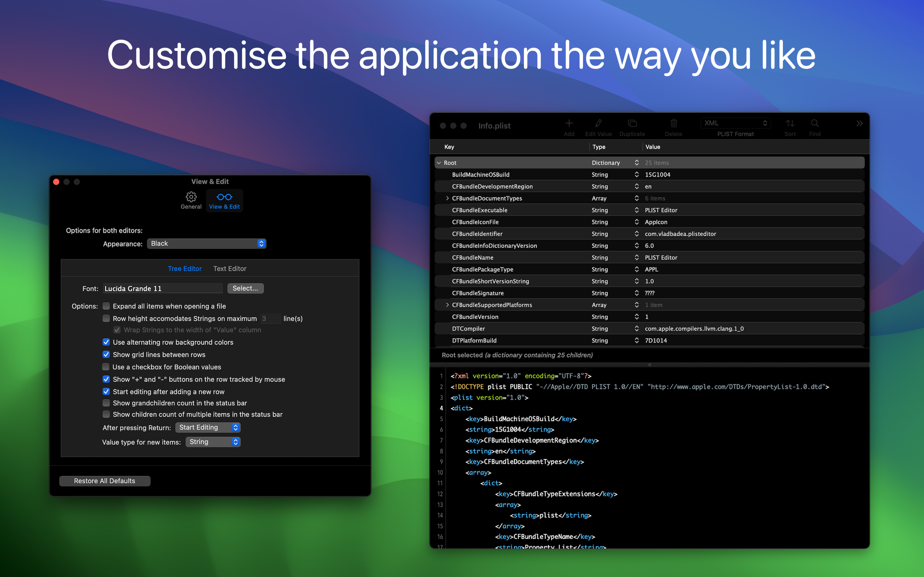Click the font Select... button
This screenshot has width=924, height=577.
(x=245, y=288)
